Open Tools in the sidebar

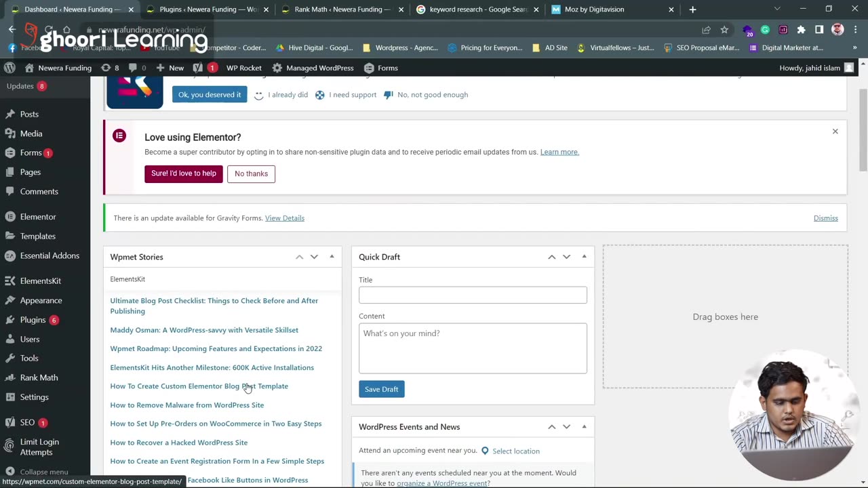[x=29, y=358]
